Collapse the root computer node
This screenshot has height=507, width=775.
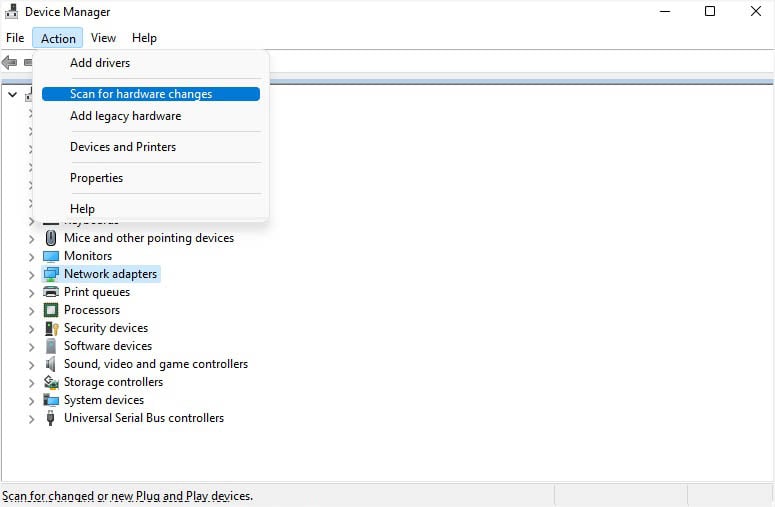(12, 94)
